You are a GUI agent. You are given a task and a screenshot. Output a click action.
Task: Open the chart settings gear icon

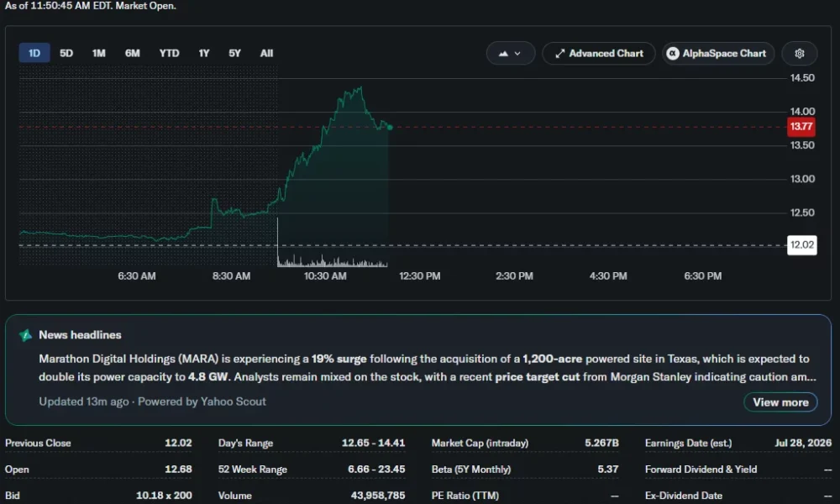(x=800, y=54)
